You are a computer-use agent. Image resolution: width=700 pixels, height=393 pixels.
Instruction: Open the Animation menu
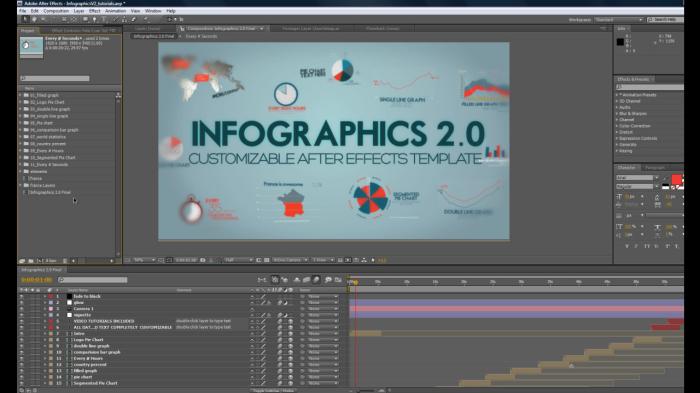pyautogui.click(x=115, y=11)
